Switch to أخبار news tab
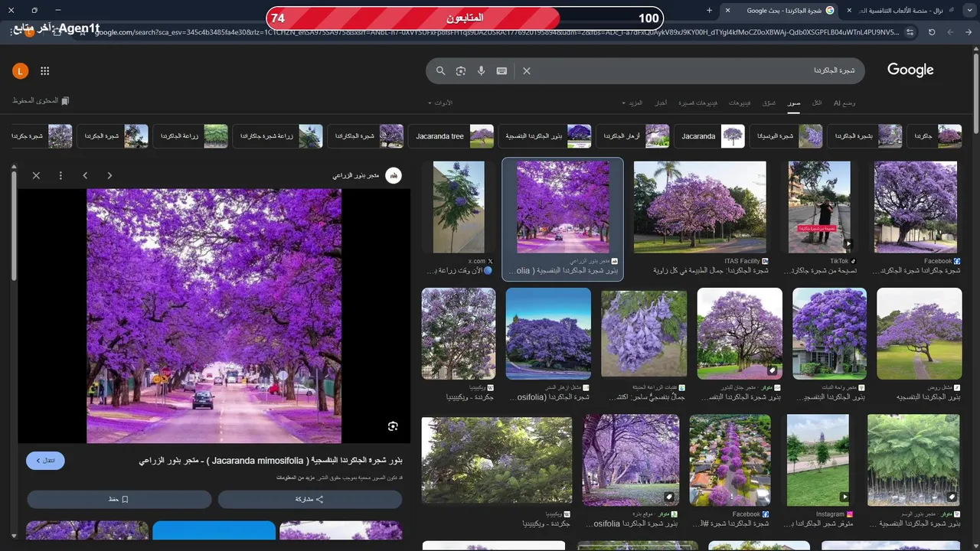Image resolution: width=980 pixels, height=551 pixels. coord(661,103)
